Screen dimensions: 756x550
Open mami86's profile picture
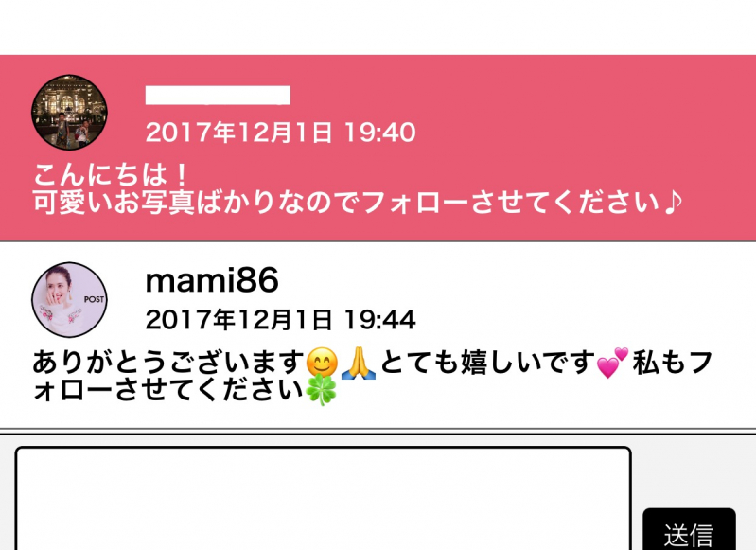(x=69, y=299)
